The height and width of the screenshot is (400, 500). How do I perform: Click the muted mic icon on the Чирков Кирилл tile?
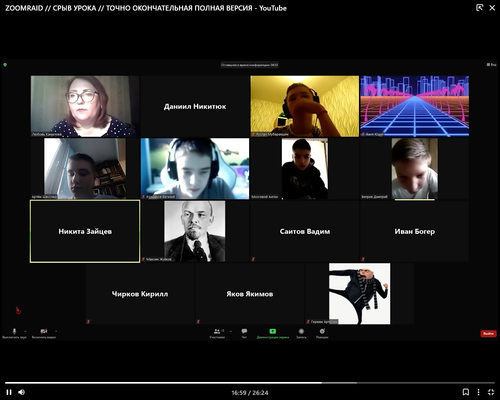click(x=88, y=322)
